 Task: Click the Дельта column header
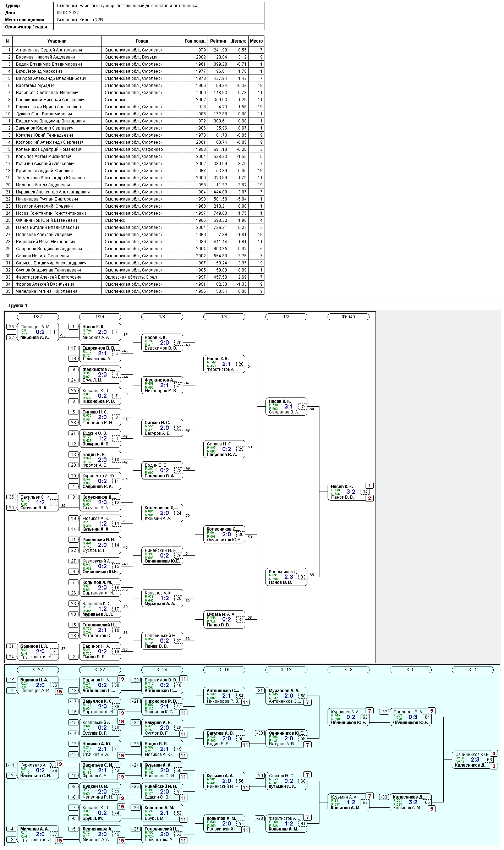click(239, 41)
